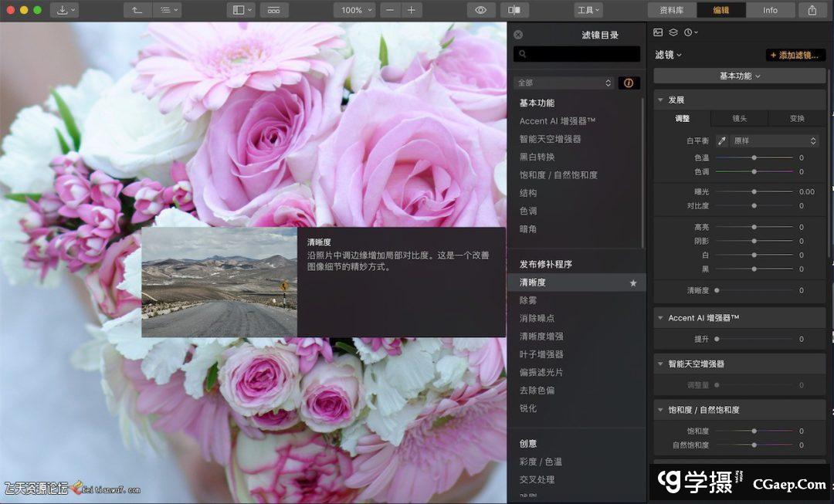
Task: Open the 工具 tools dropdown
Action: [x=588, y=10]
